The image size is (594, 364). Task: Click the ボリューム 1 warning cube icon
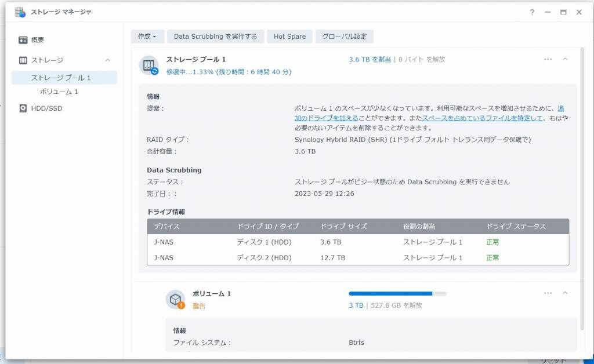tap(175, 300)
